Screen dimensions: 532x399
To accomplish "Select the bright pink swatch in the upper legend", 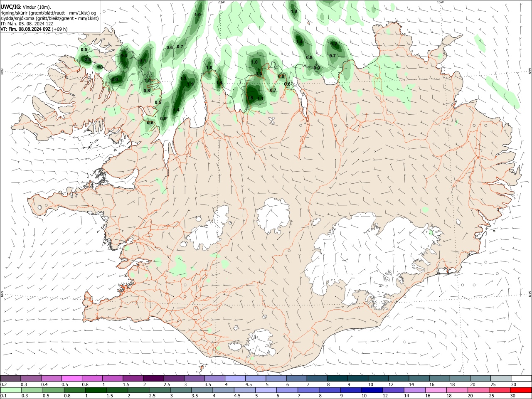I will (x=71, y=378).
